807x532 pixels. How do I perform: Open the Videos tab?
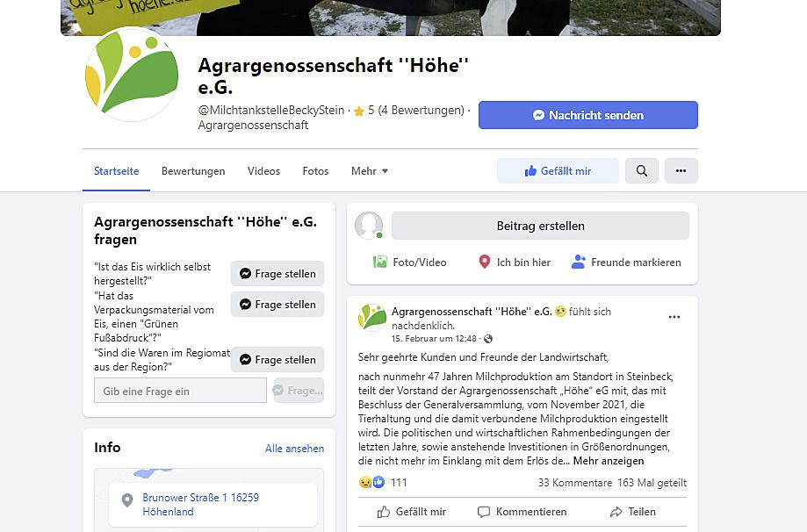tap(263, 171)
